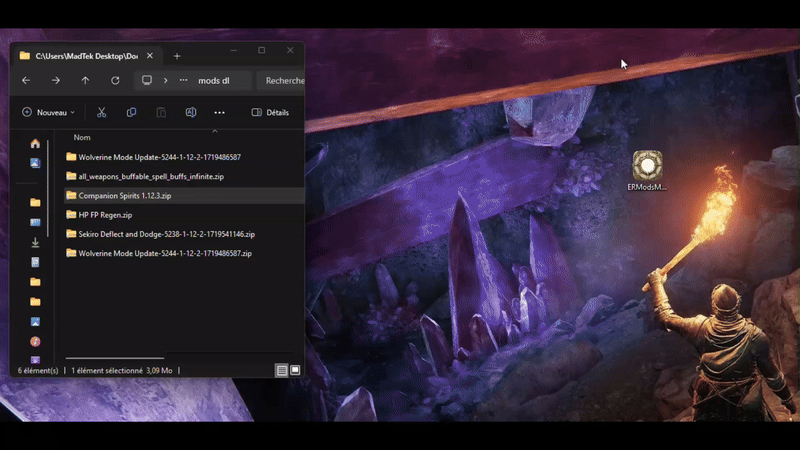The image size is (800, 450).
Task: Select the ERModsM desktop shortcut icon
Action: (647, 171)
